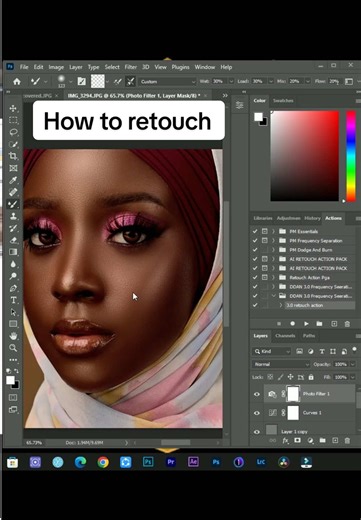Toggle Clean brush after each stroke
The width and height of the screenshot is (361, 520).
131,81
